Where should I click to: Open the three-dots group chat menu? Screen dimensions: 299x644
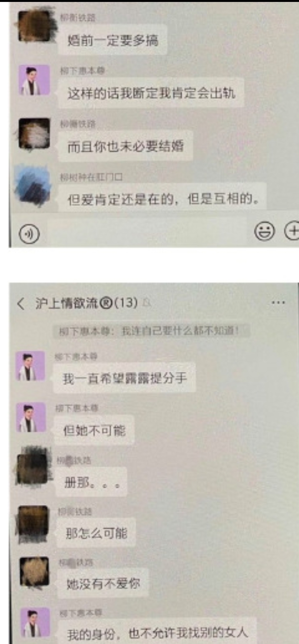278,302
